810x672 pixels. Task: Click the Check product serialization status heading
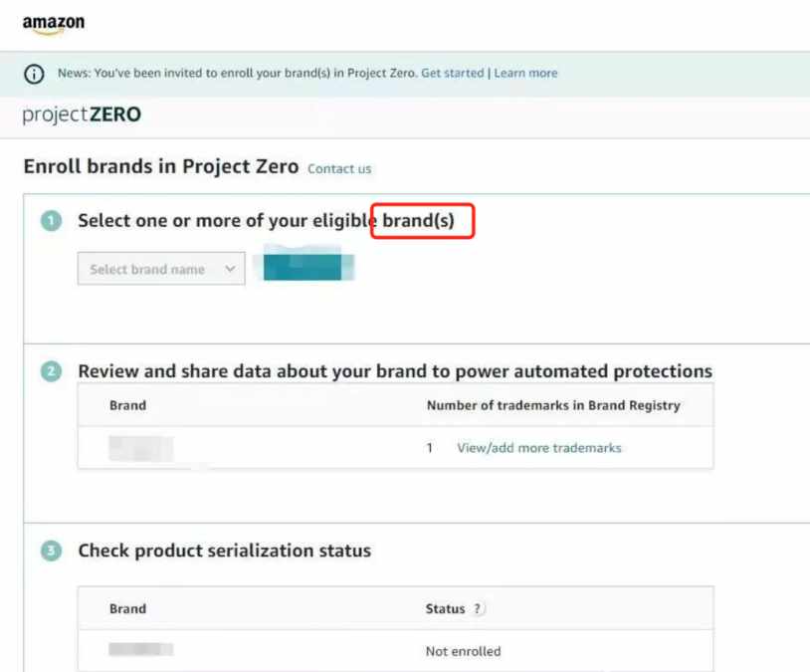(x=224, y=551)
